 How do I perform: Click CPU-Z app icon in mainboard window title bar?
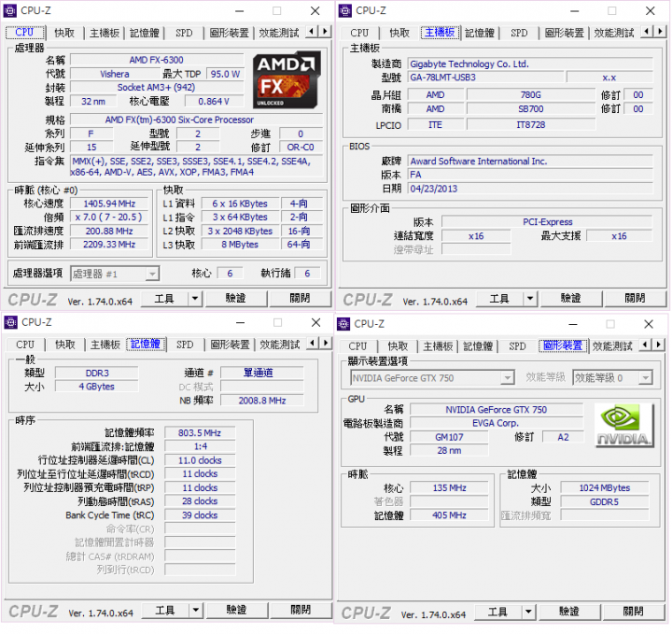pyautogui.click(x=345, y=10)
